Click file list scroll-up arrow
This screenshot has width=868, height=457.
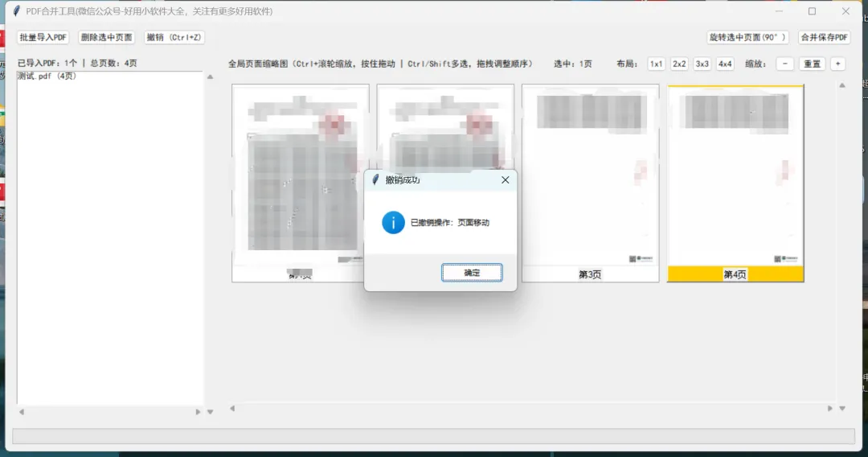point(211,77)
